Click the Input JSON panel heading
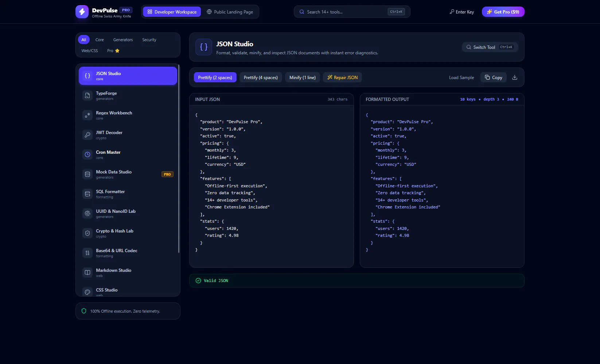 click(207, 99)
